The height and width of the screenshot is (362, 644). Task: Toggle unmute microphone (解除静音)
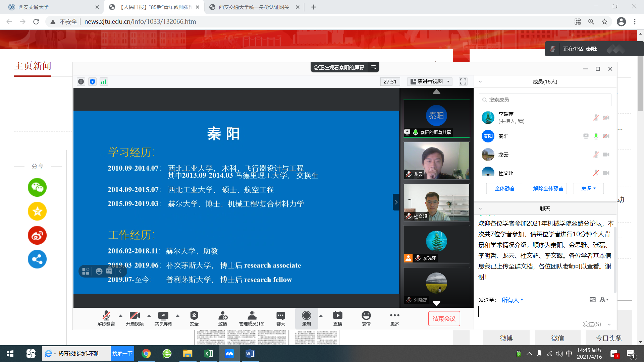point(106,316)
